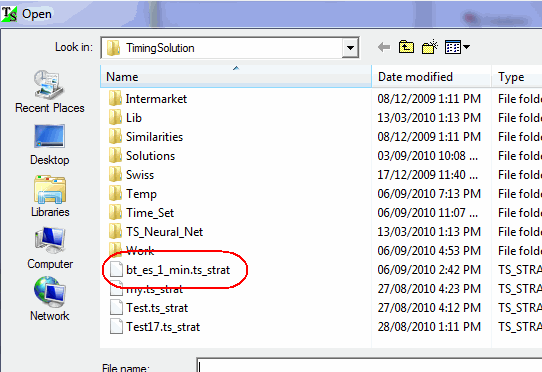
Task: Open Recent Places in sidebar
Action: click(x=49, y=92)
